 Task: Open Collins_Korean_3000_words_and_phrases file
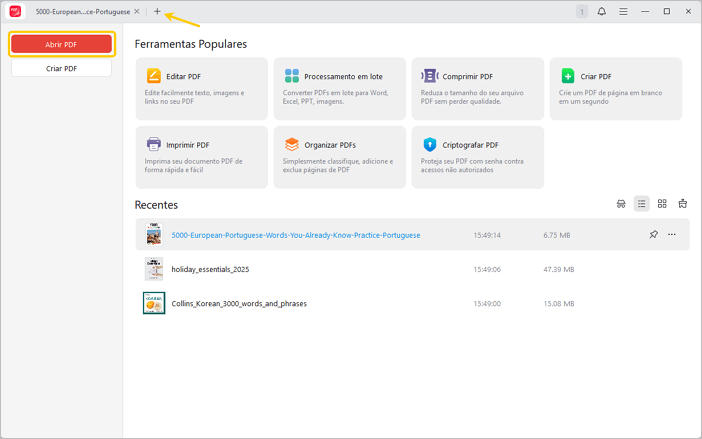tap(239, 303)
